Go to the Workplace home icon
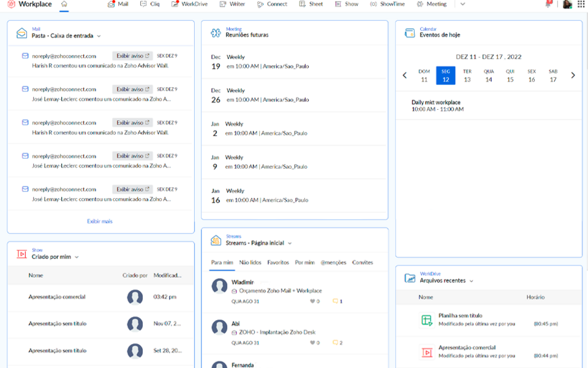Viewport: 588px width, 368px height. 64,4
